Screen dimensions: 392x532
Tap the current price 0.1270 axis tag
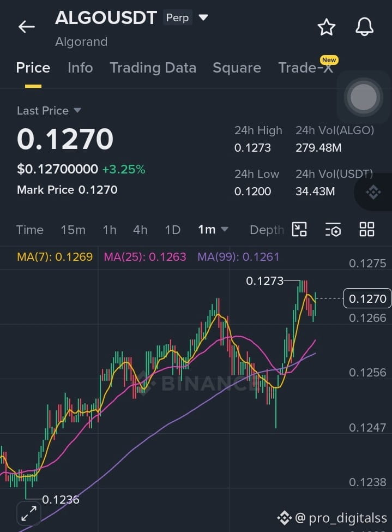click(367, 298)
